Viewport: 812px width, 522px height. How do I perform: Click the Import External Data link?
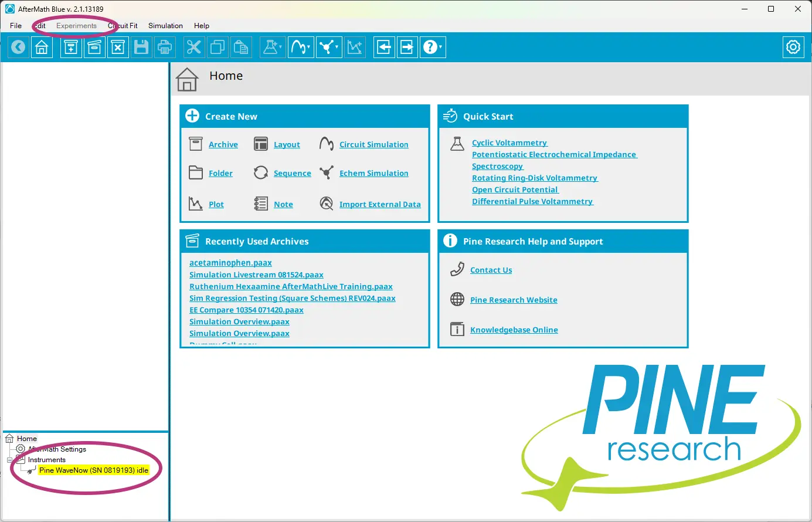click(x=380, y=204)
